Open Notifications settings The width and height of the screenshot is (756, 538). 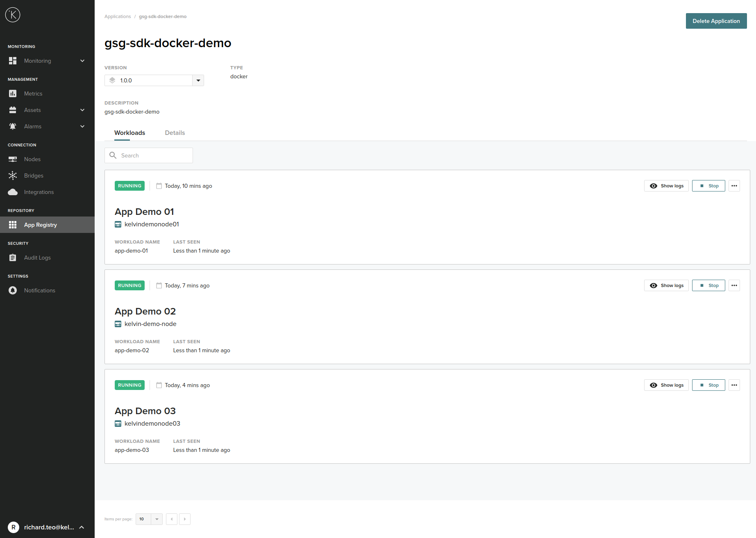[x=39, y=290]
